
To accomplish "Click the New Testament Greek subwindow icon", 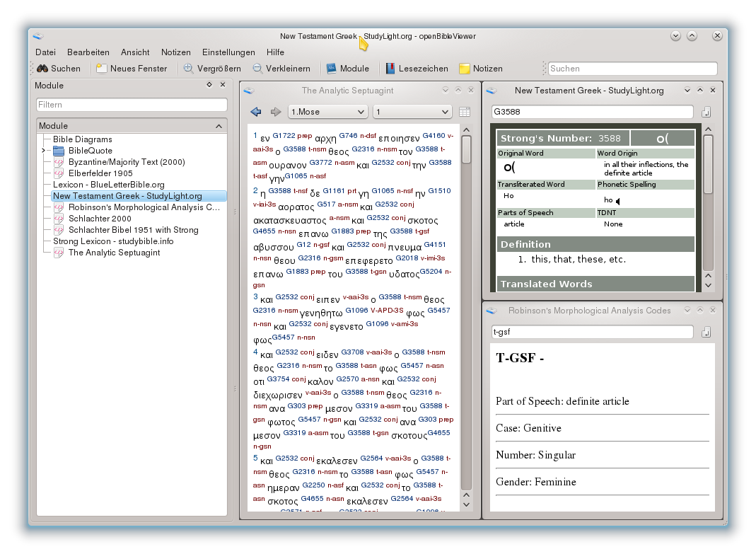I will tap(492, 91).
